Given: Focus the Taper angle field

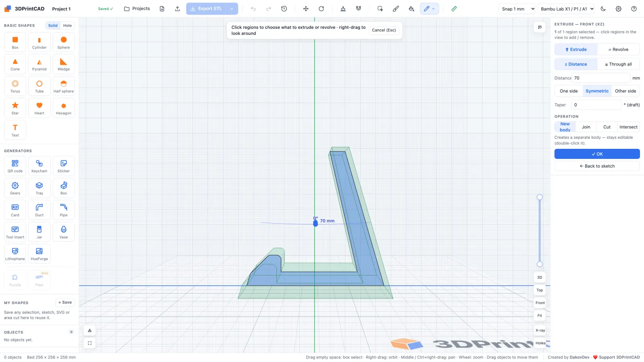Looking at the screenshot, I should click(x=597, y=105).
